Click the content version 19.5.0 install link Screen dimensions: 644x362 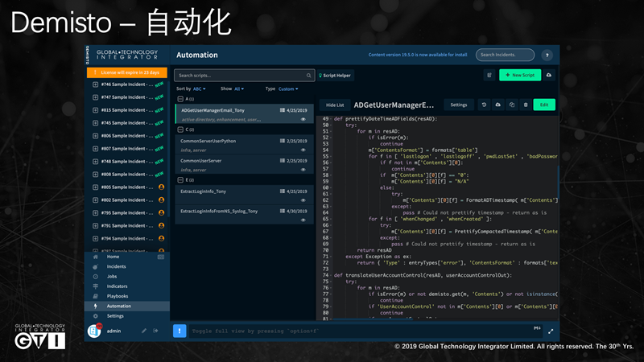point(417,55)
